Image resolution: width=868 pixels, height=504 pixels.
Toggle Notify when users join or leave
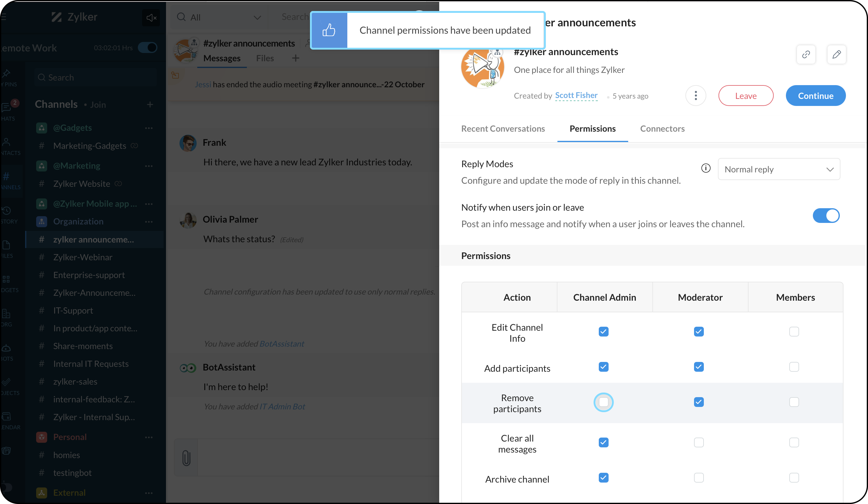coord(826,216)
